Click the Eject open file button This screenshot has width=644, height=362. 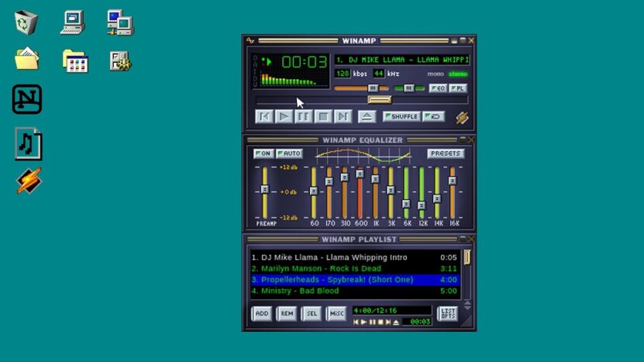tap(367, 117)
